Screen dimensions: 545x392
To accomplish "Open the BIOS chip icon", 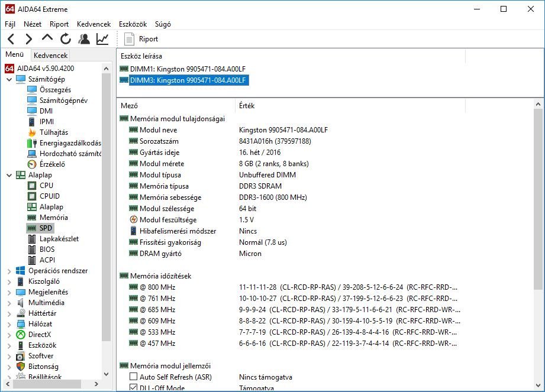I will pyautogui.click(x=31, y=250).
